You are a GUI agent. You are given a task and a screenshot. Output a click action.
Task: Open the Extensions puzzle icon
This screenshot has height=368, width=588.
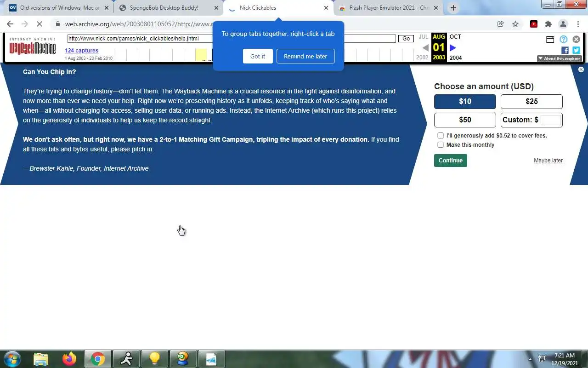point(548,24)
